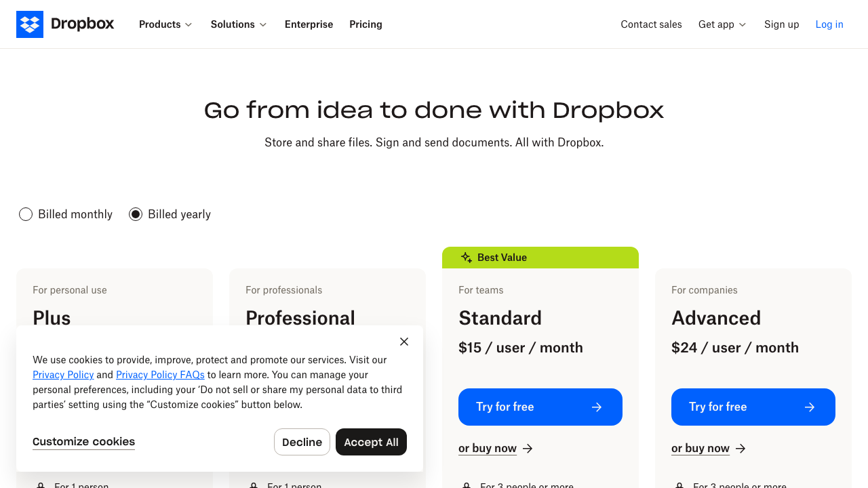Viewport: 868px width, 488px height.
Task: Dismiss the cookie banner with the X
Action: [x=403, y=342]
